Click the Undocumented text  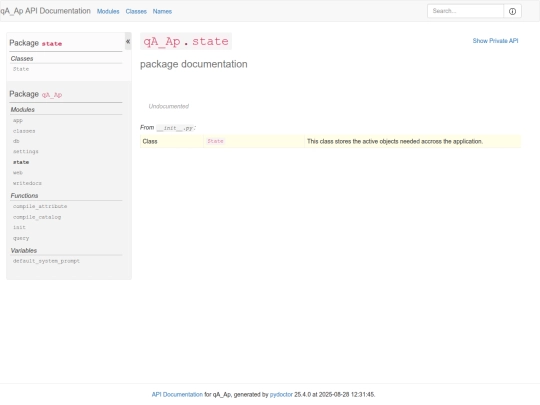click(x=169, y=106)
